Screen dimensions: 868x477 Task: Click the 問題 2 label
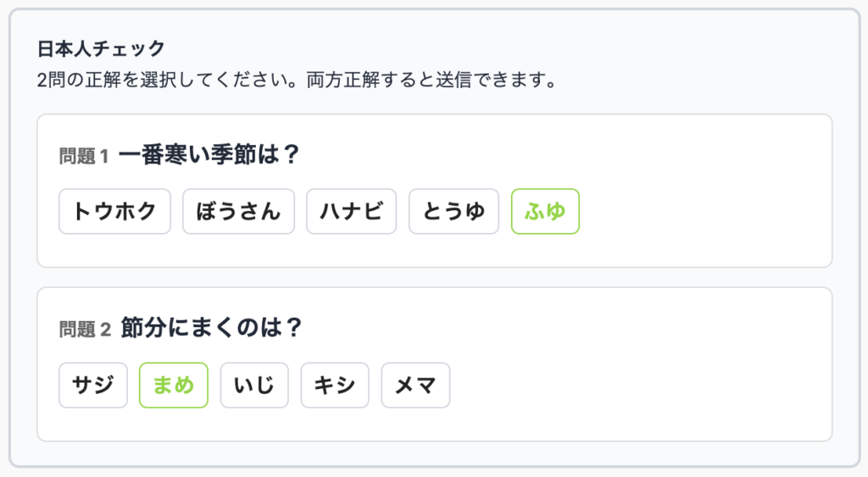coord(85,330)
